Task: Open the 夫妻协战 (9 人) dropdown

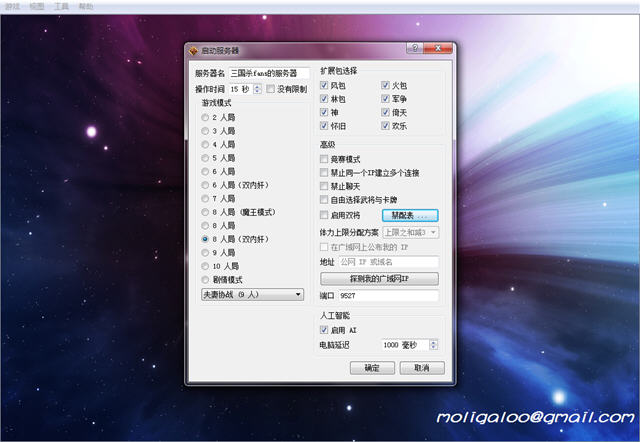Action: coord(252,294)
